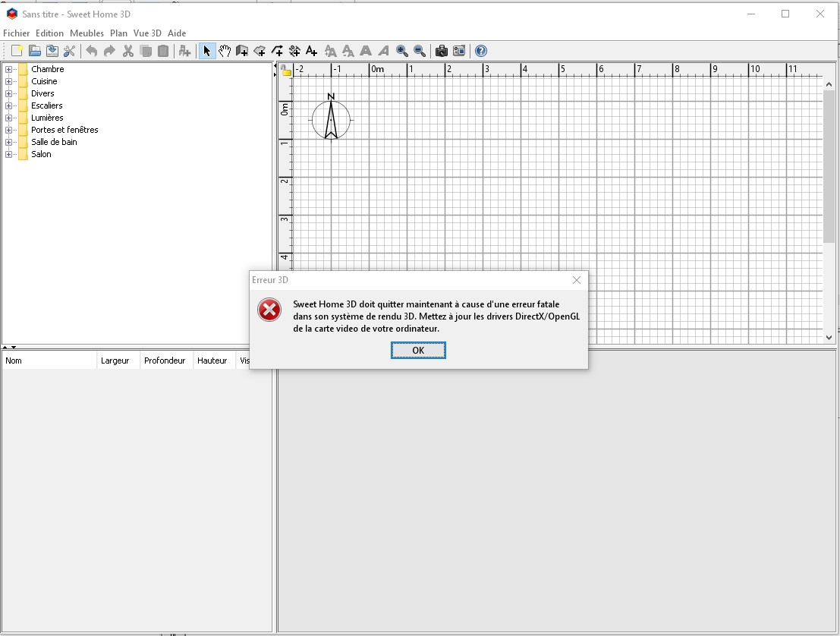This screenshot has width=840, height=636.
Task: Activate the select arrow tool
Action: pyautogui.click(x=207, y=51)
